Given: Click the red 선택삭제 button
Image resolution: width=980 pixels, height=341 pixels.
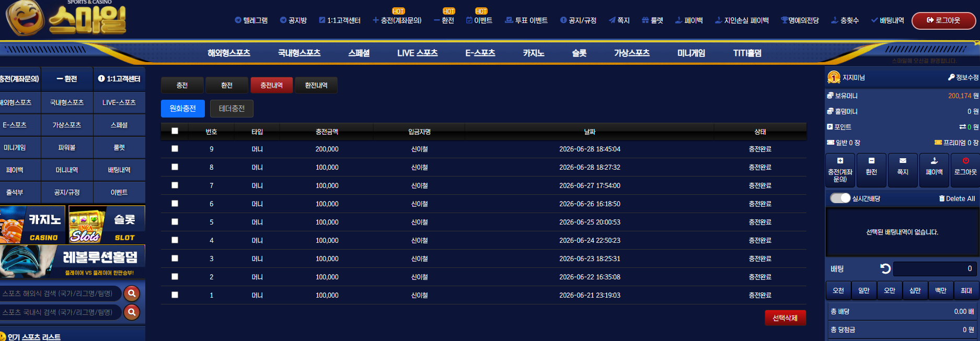Looking at the screenshot, I should (x=785, y=318).
